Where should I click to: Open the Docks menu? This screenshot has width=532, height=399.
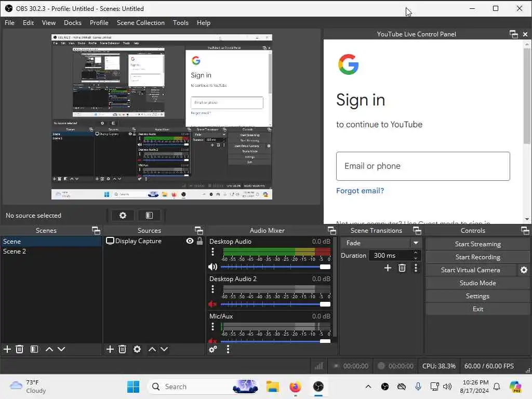pos(73,23)
